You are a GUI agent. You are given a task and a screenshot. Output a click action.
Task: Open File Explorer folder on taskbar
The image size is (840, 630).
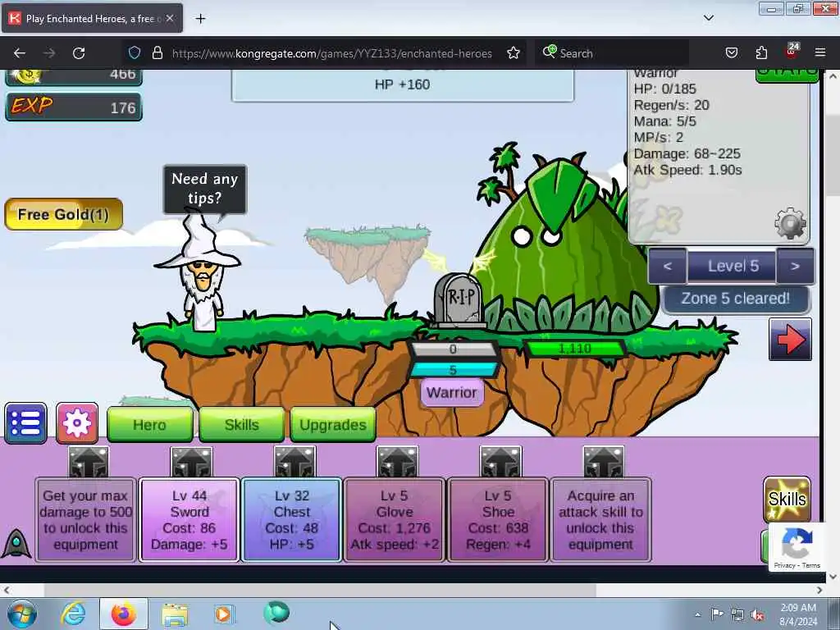click(x=175, y=615)
